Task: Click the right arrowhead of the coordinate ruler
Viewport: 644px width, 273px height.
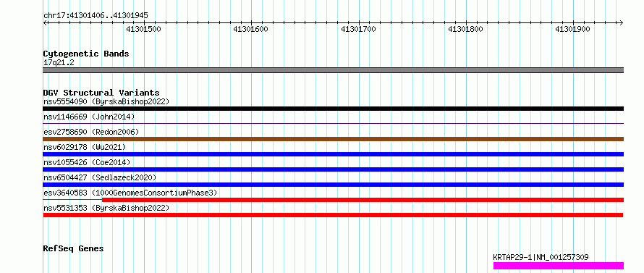Action: (x=622, y=22)
